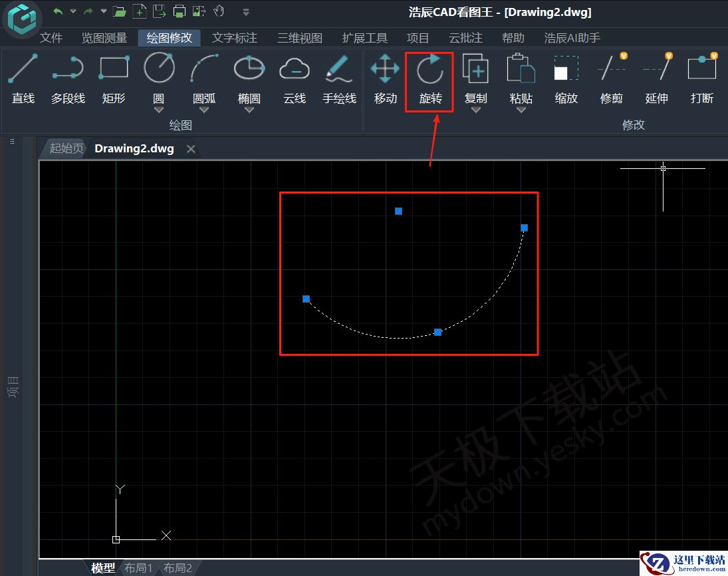This screenshot has height=576, width=728.
Task: Switch to the 布局1 layout tab
Action: click(138, 567)
